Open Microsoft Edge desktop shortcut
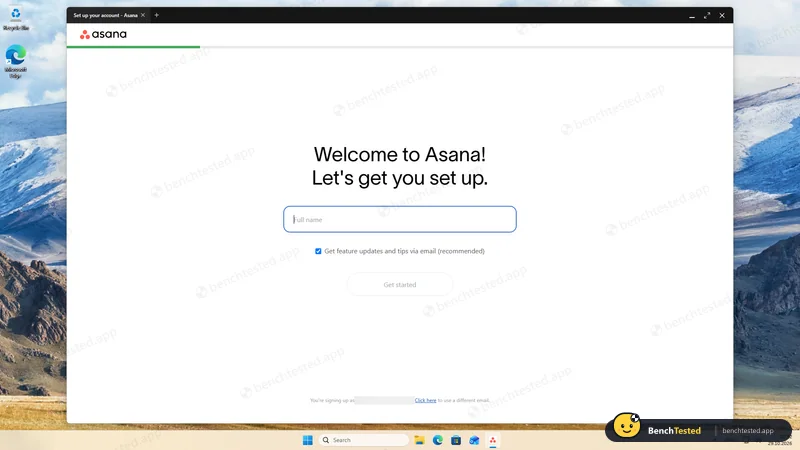800x450 pixels. 16,61
